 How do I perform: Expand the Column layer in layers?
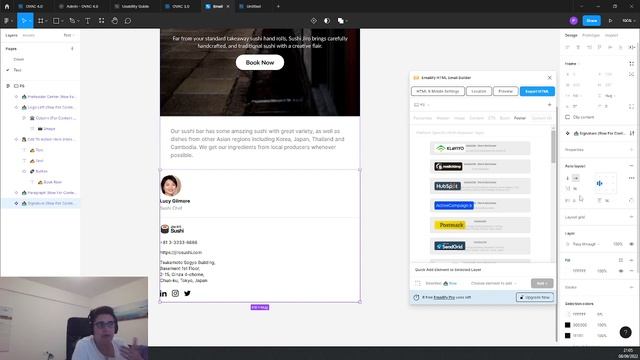click(x=24, y=118)
